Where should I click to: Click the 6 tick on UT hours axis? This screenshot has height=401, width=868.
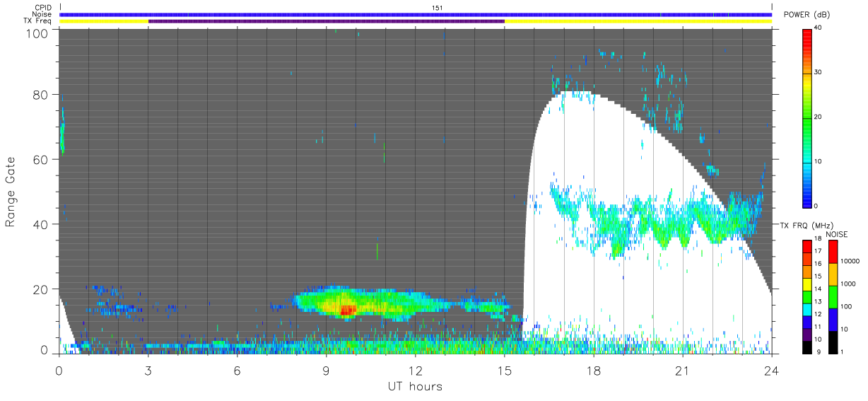point(237,370)
